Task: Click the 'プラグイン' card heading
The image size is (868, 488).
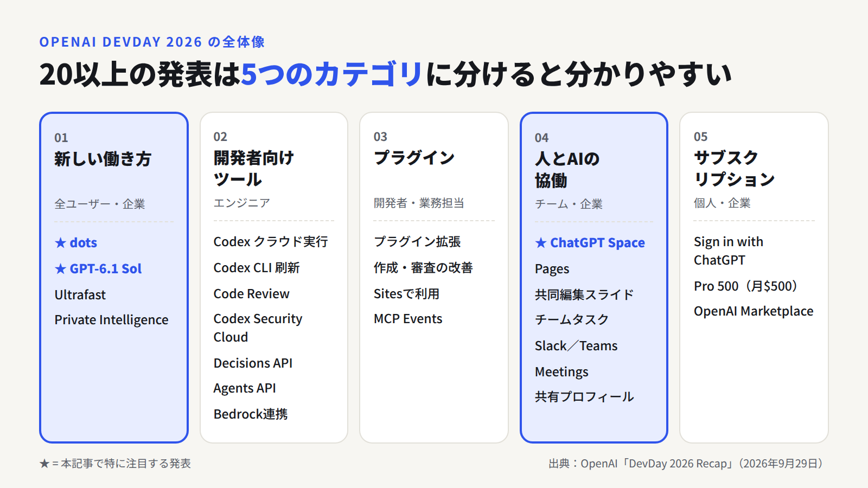Action: tap(414, 158)
